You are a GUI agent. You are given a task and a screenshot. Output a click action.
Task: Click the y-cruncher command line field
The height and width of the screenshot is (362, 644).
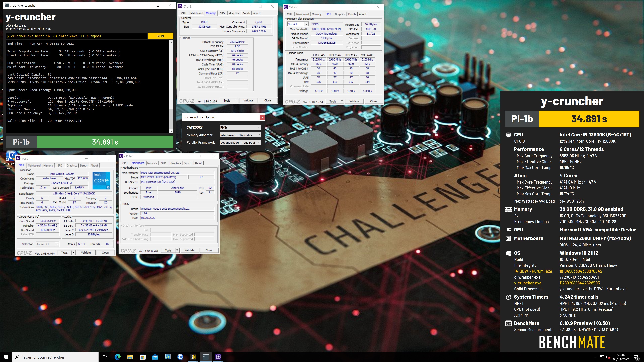(76, 36)
